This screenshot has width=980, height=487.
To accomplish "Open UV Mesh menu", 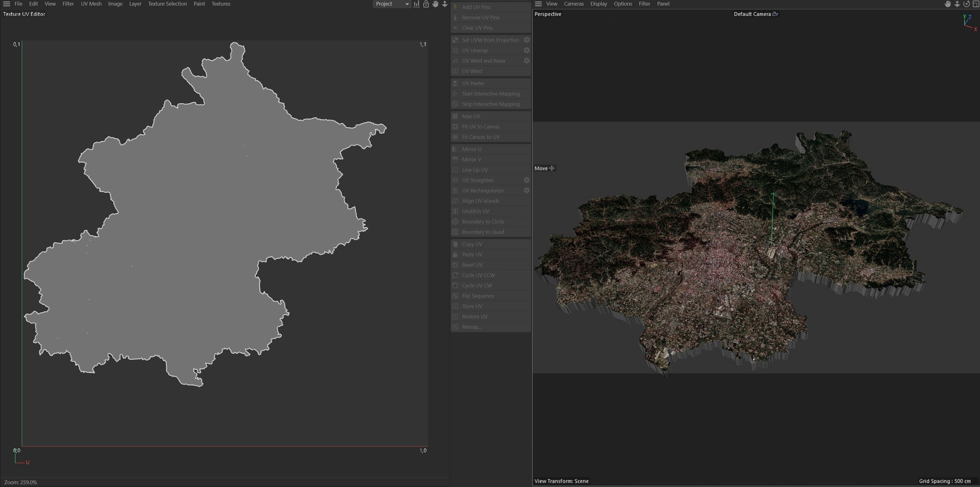I will tap(91, 4).
